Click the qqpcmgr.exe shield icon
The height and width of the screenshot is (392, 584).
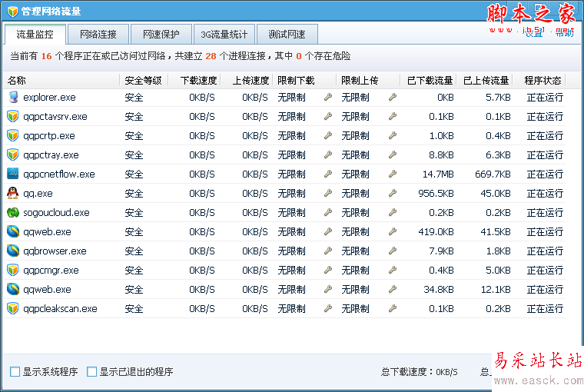click(x=12, y=270)
